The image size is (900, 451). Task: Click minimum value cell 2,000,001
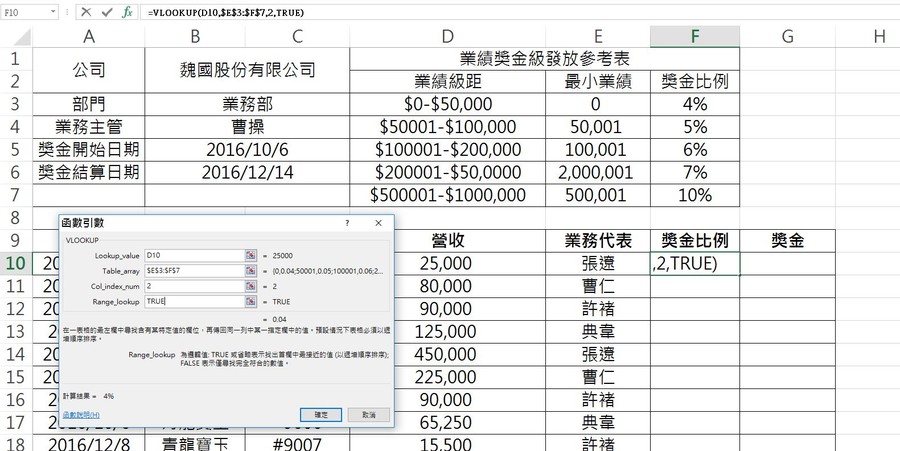(598, 173)
